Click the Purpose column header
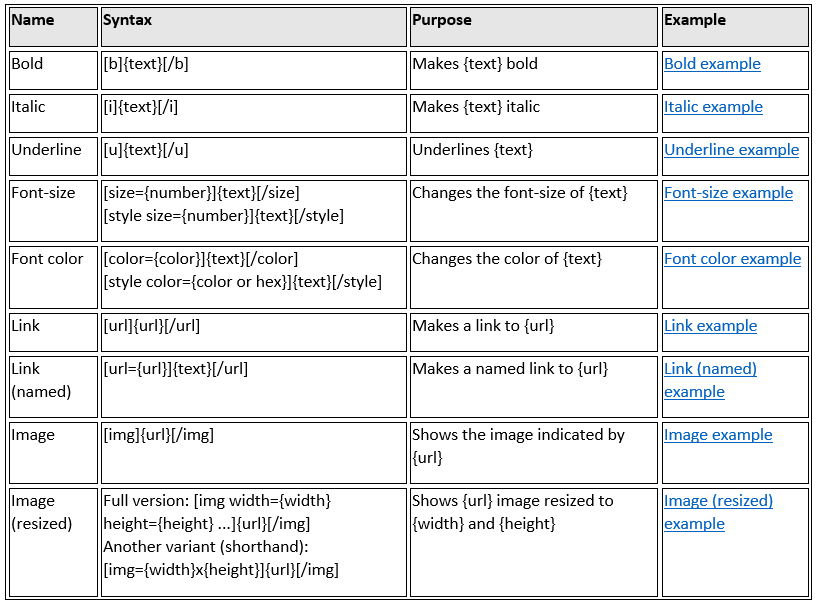817x604 pixels. click(441, 20)
